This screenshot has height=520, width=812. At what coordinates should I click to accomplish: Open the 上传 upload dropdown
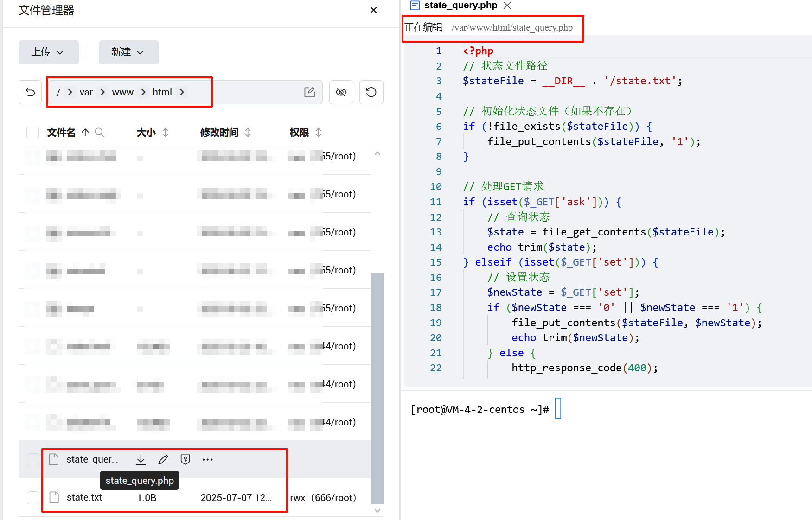[48, 52]
